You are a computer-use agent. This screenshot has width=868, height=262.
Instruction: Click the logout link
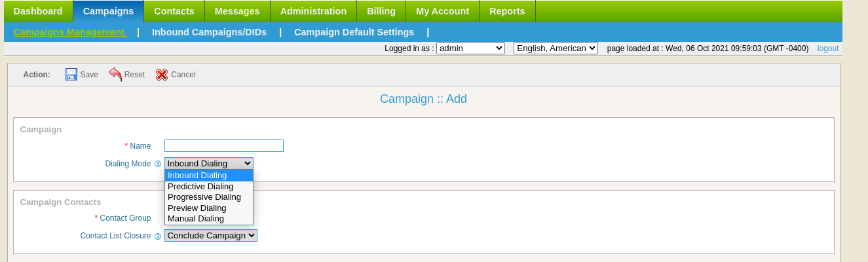(828, 48)
